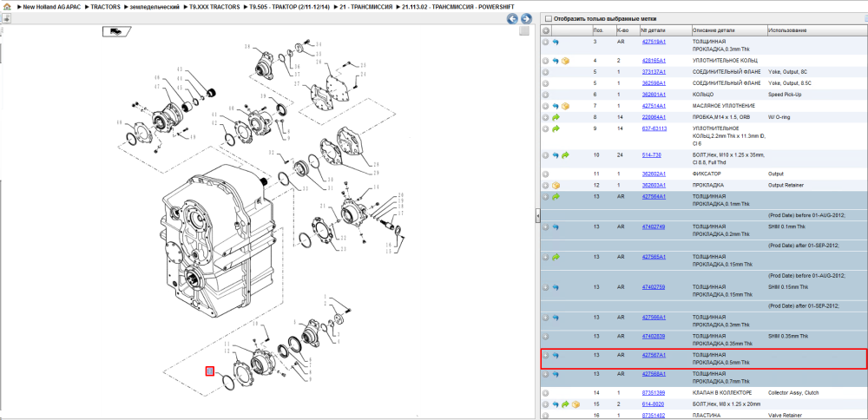Add part 362602A1 with its plus icon

546,174
